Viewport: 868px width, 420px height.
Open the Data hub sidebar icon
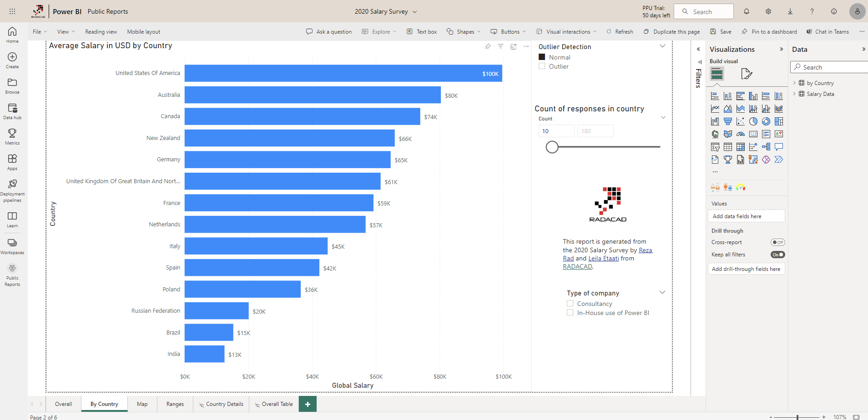click(x=12, y=111)
